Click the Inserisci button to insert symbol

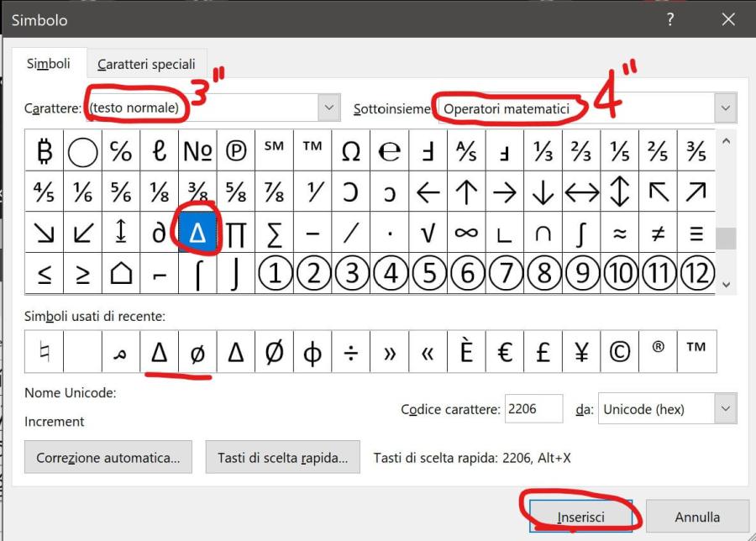click(x=581, y=516)
